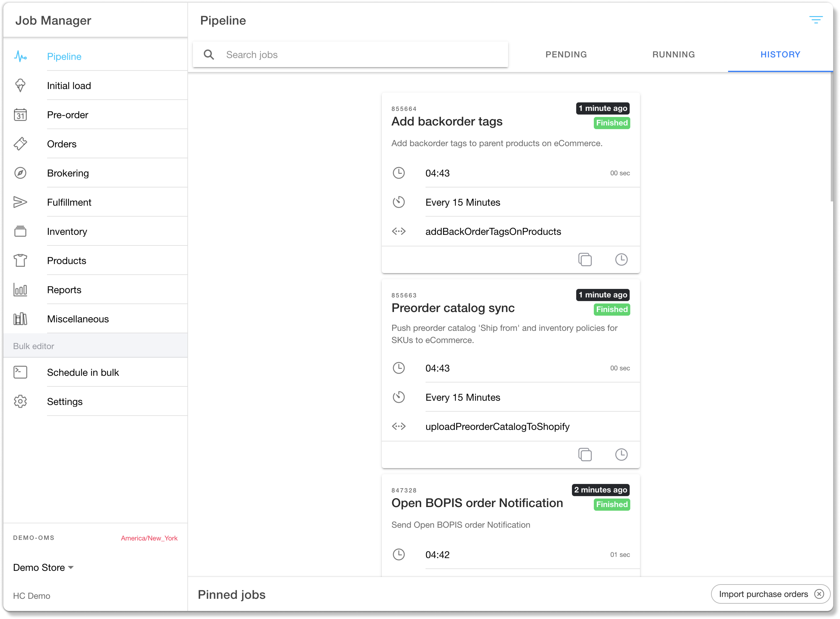
Task: Select the History tab
Action: [x=780, y=55]
